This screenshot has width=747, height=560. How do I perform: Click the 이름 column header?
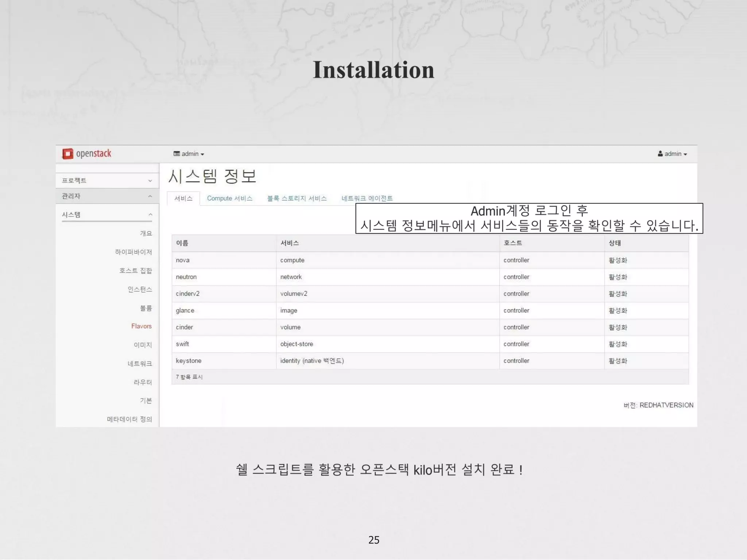coord(182,243)
